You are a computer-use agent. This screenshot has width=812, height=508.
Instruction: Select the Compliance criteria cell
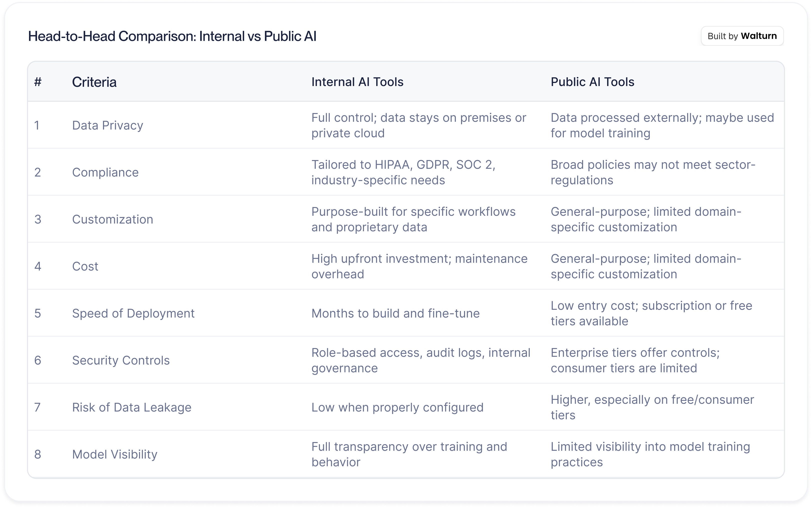pos(105,172)
